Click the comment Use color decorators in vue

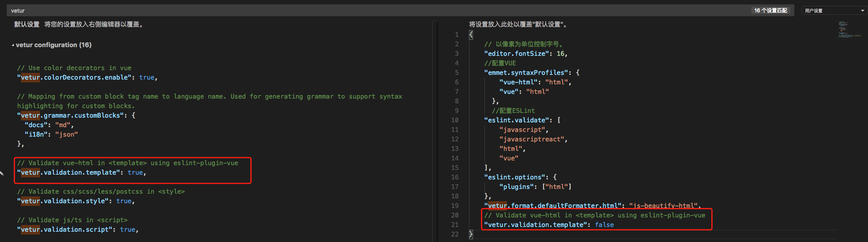coord(74,68)
